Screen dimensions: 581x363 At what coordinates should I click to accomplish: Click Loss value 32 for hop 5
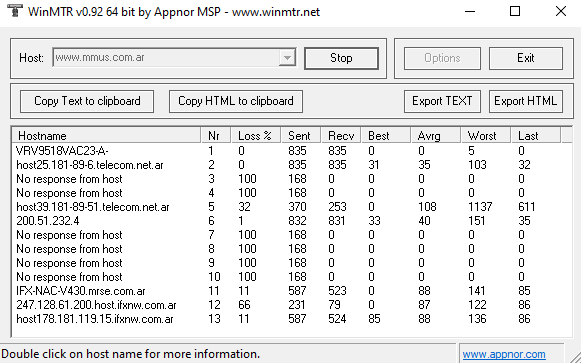pos(244,207)
